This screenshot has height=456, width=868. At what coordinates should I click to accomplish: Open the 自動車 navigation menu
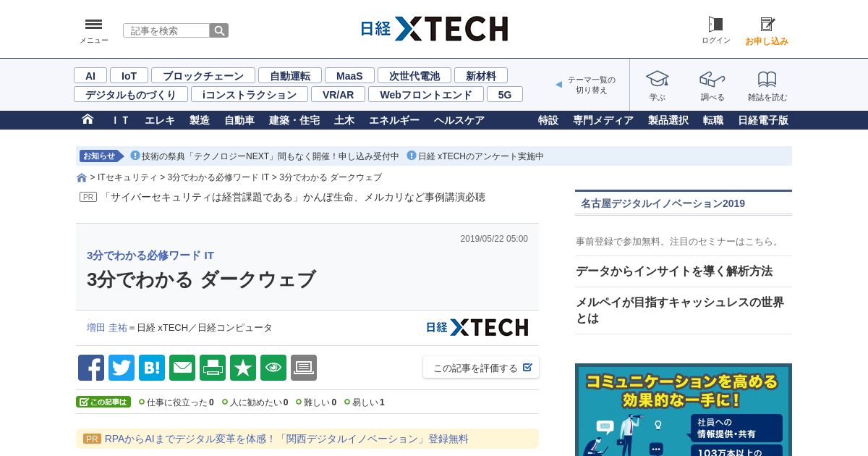point(239,120)
